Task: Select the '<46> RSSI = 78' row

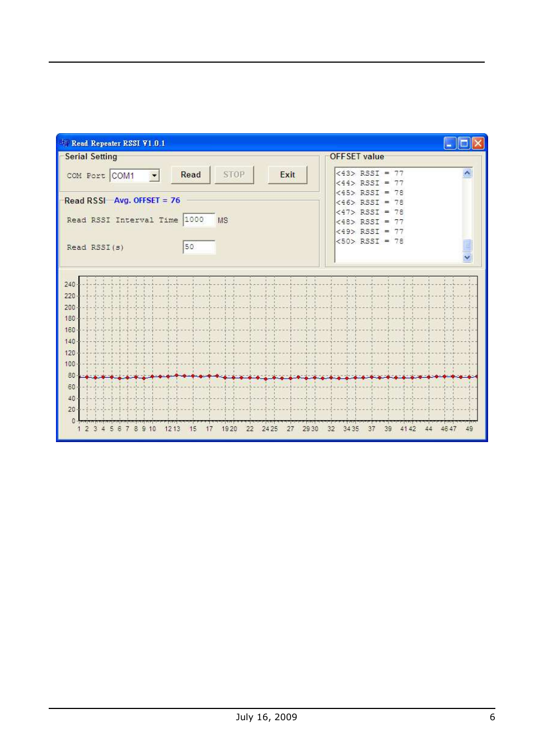Action: [369, 203]
